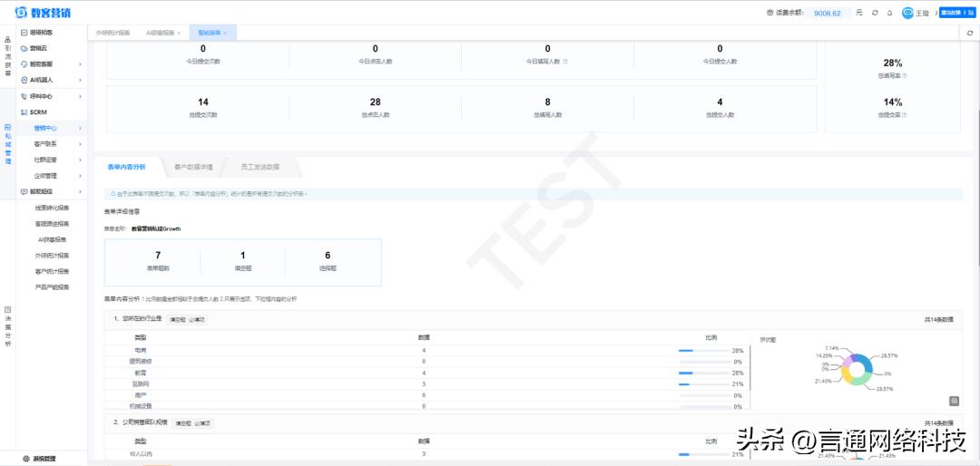Image resolution: width=980 pixels, height=466 pixels.
Task: Open AI获客报表 in sidebar
Action: pos(52,240)
